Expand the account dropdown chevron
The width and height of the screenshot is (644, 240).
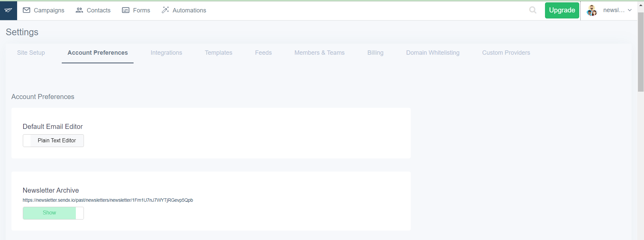630,10
